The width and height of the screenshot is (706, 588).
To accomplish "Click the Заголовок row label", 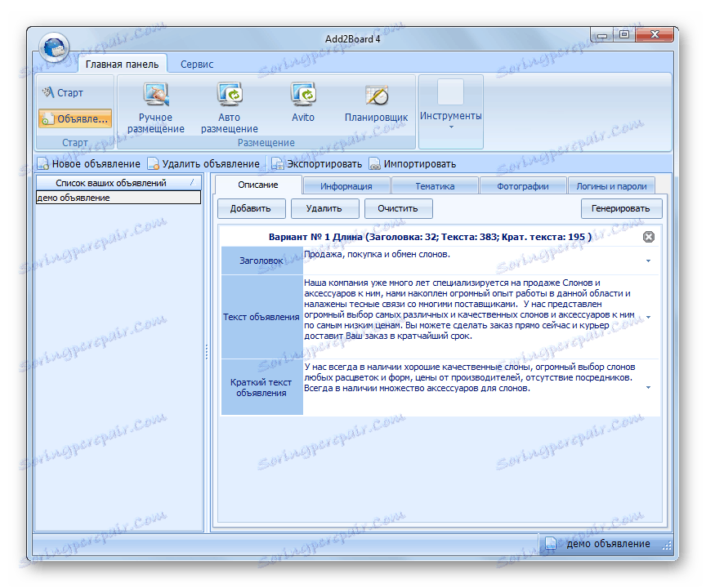I will click(261, 261).
